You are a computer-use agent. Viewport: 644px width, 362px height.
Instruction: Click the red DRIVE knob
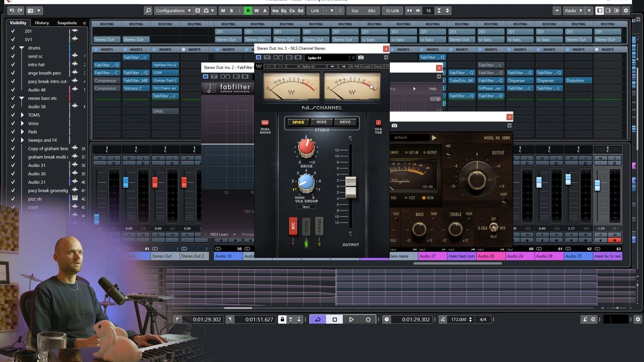point(306,147)
